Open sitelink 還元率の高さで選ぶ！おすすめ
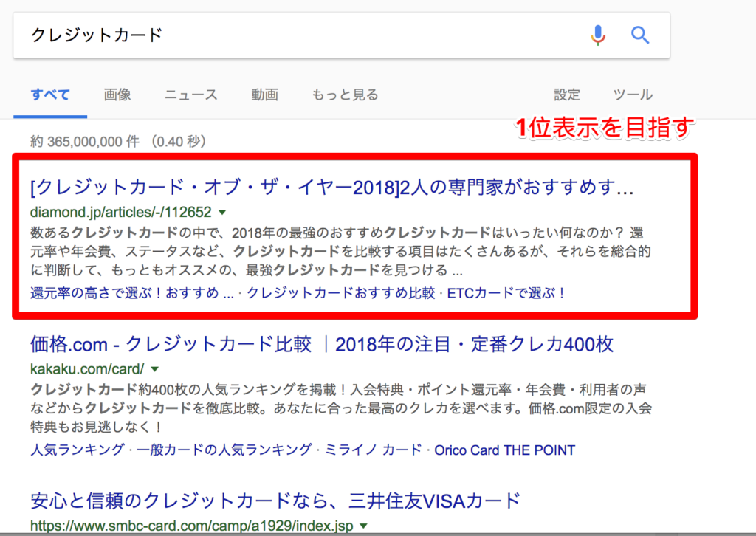This screenshot has width=756, height=536. pyautogui.click(x=131, y=293)
